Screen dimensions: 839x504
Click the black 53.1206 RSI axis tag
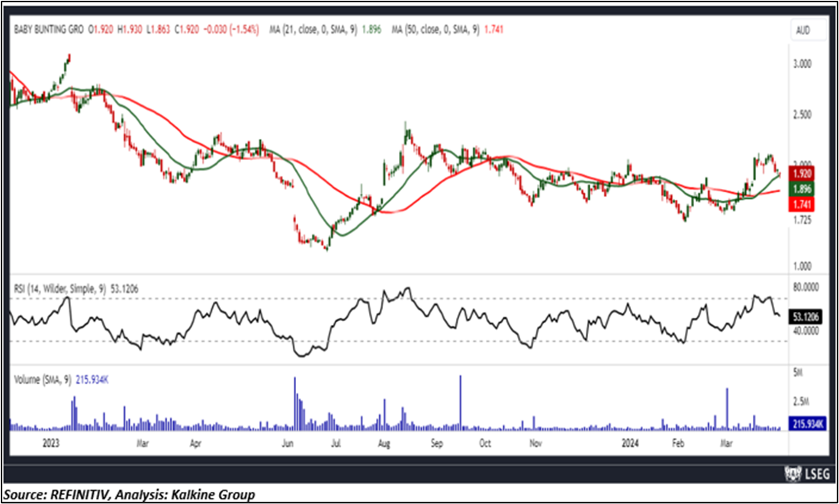(x=805, y=317)
